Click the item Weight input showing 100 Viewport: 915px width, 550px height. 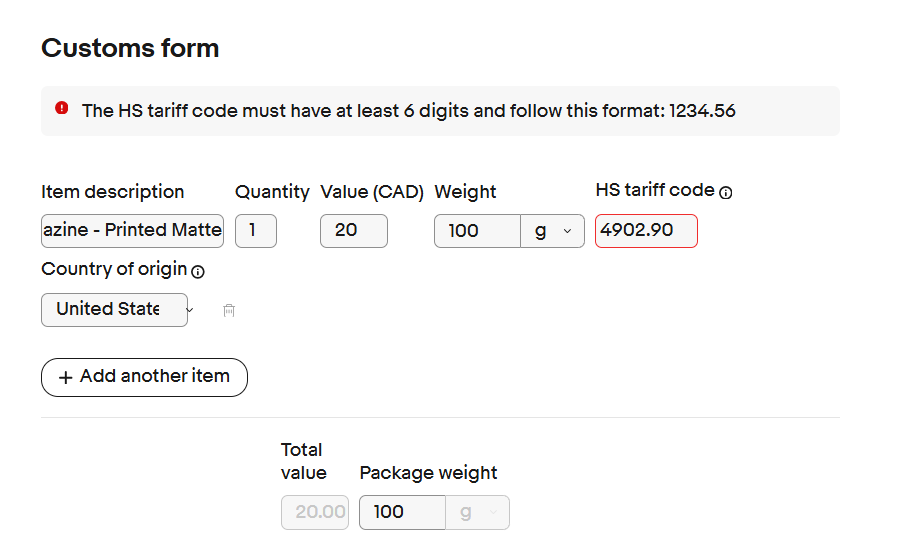[477, 231]
